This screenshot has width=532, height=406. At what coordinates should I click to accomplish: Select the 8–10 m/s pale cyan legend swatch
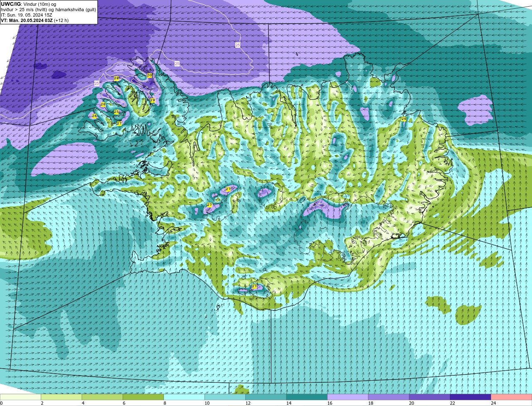(184, 397)
